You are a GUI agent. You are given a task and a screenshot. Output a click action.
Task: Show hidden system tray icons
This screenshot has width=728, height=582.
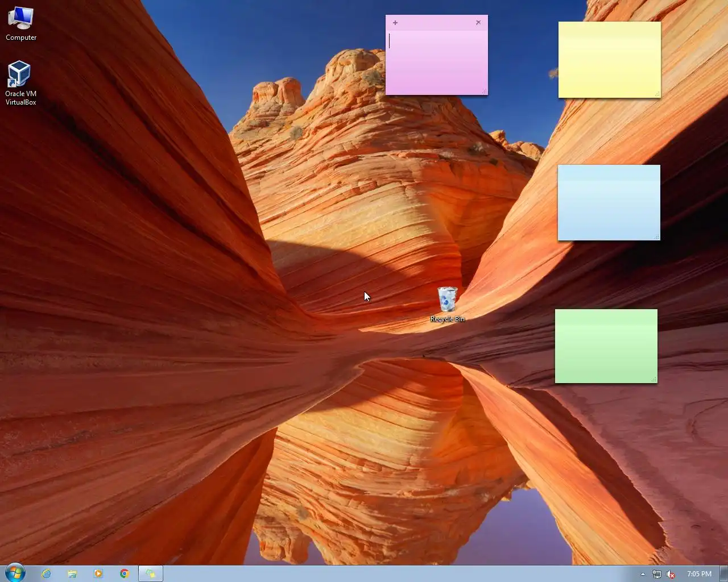[x=643, y=574]
